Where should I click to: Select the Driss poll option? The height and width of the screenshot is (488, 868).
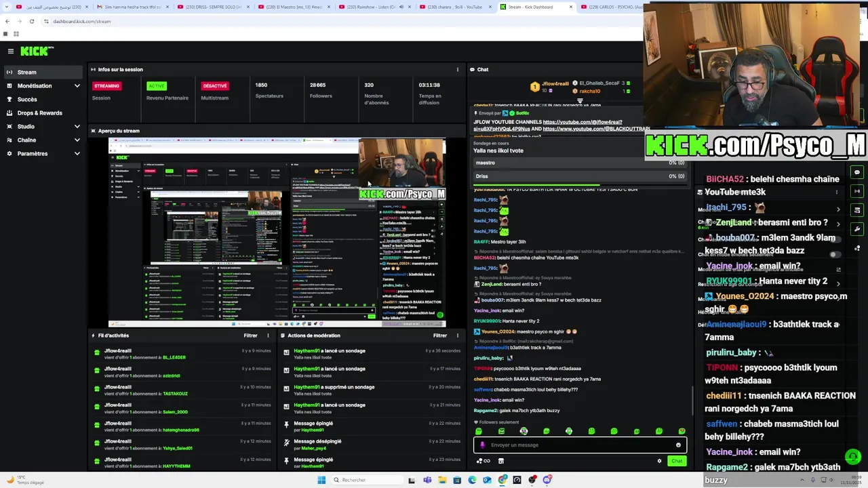pos(580,176)
